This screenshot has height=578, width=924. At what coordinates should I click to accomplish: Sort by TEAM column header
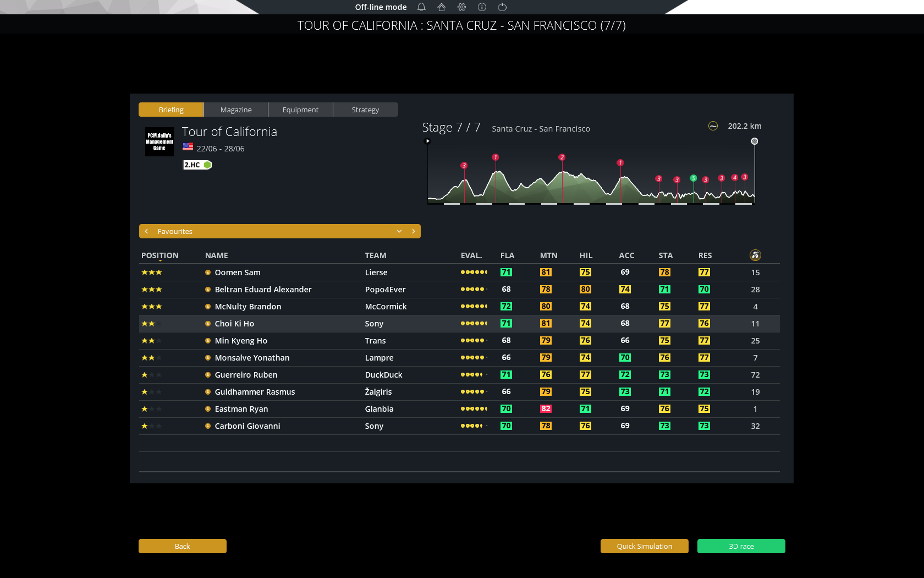[376, 255]
